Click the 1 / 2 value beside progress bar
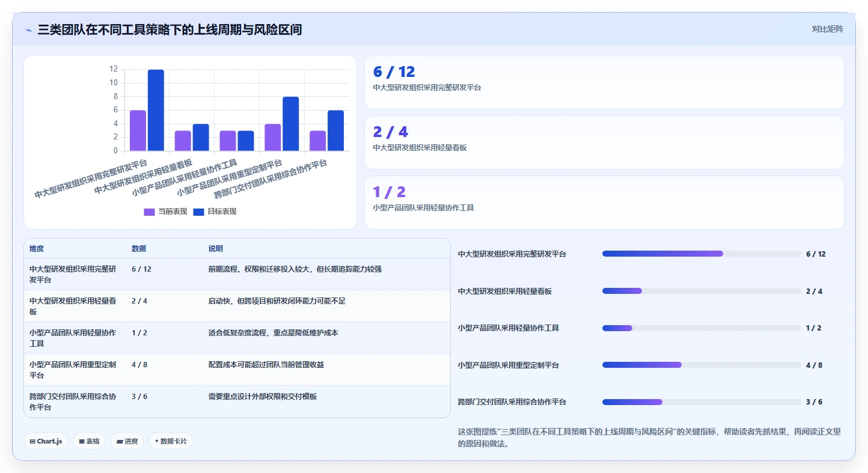The width and height of the screenshot is (868, 473). pos(813,328)
